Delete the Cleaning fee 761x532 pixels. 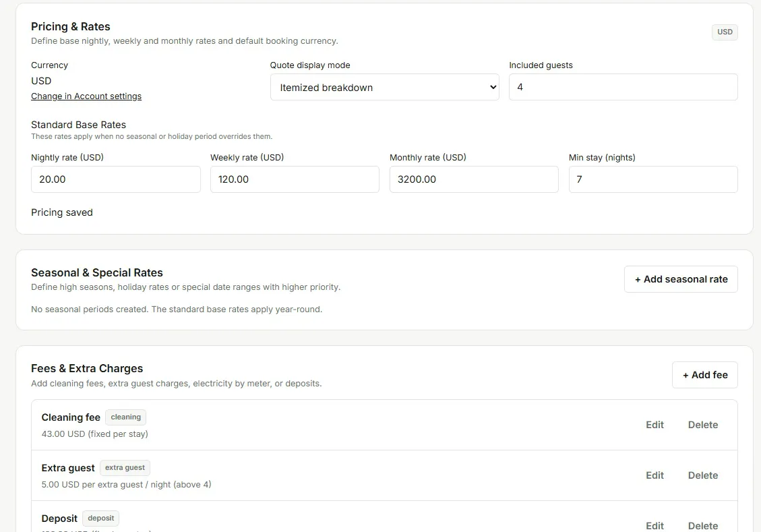(703, 425)
